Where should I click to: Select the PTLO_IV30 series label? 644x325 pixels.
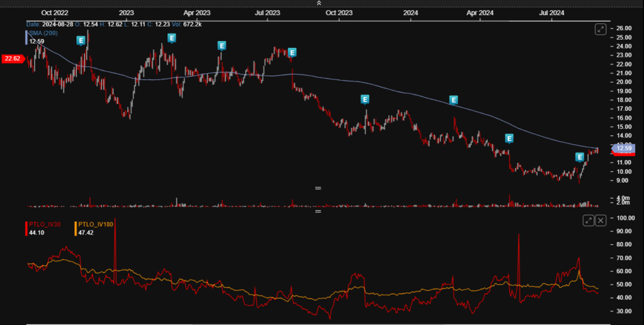coord(45,224)
